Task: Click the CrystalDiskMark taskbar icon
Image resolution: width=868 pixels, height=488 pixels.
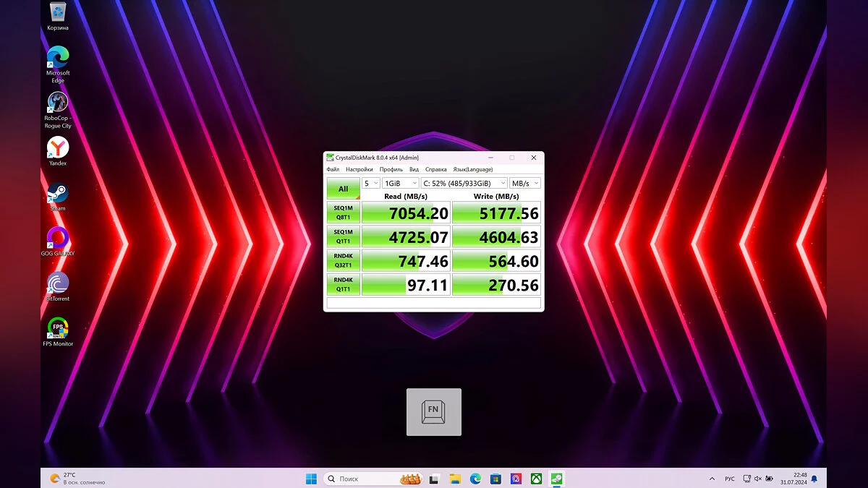Action: [556, 479]
